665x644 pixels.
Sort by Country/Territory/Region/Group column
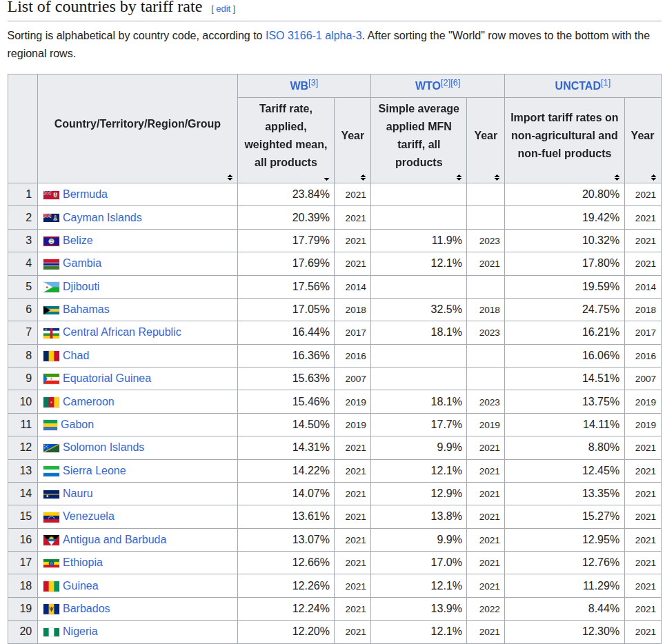point(230,177)
